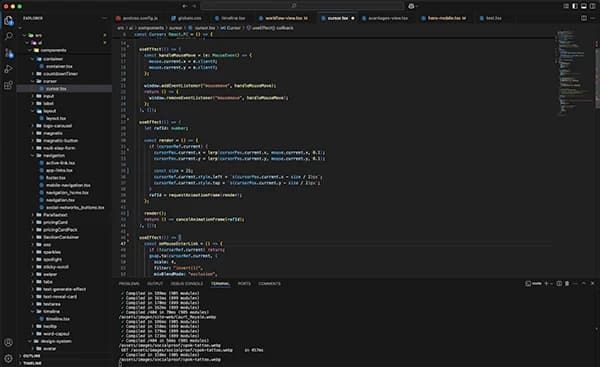Click unsaved dot on cursor.tsx tab
The image size is (600, 367).
click(x=353, y=18)
